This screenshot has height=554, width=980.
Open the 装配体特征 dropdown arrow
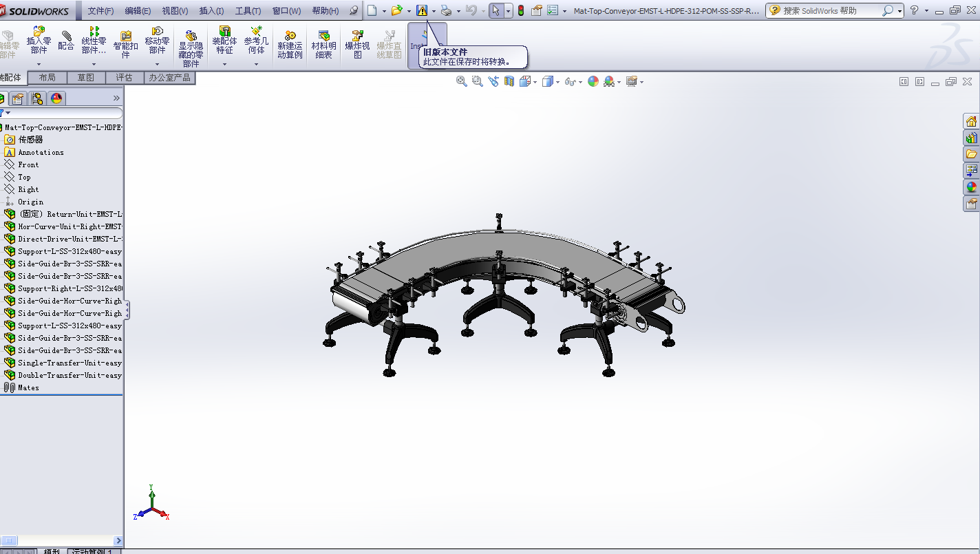pyautogui.click(x=224, y=64)
